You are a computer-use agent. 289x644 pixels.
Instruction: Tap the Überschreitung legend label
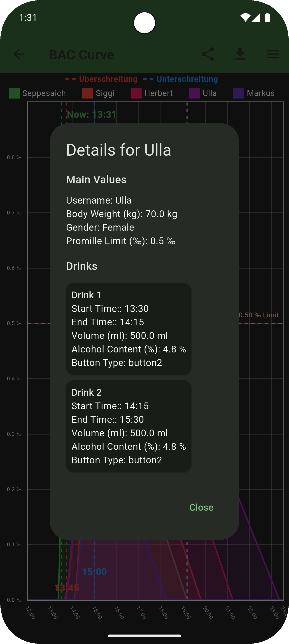[108, 79]
